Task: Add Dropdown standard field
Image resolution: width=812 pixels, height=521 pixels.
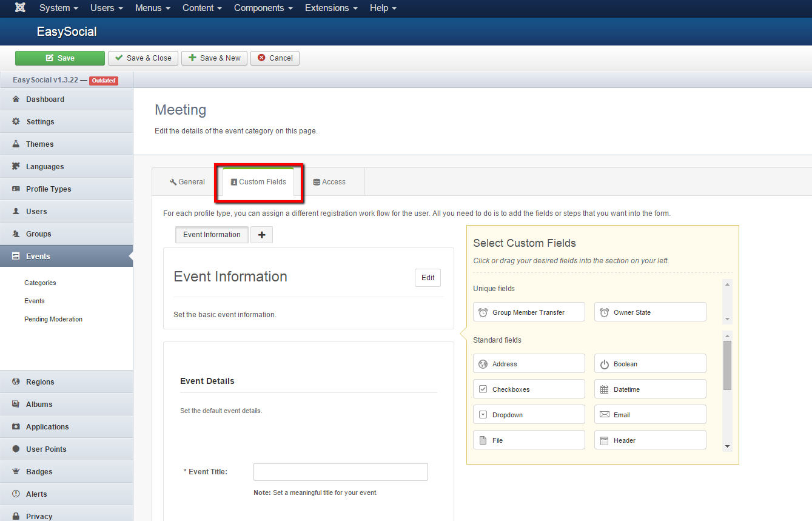Action: point(529,415)
